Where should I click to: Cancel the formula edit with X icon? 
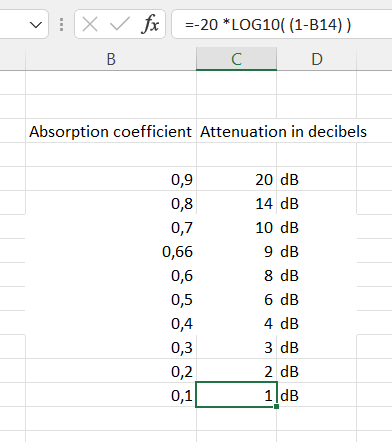click(x=90, y=24)
